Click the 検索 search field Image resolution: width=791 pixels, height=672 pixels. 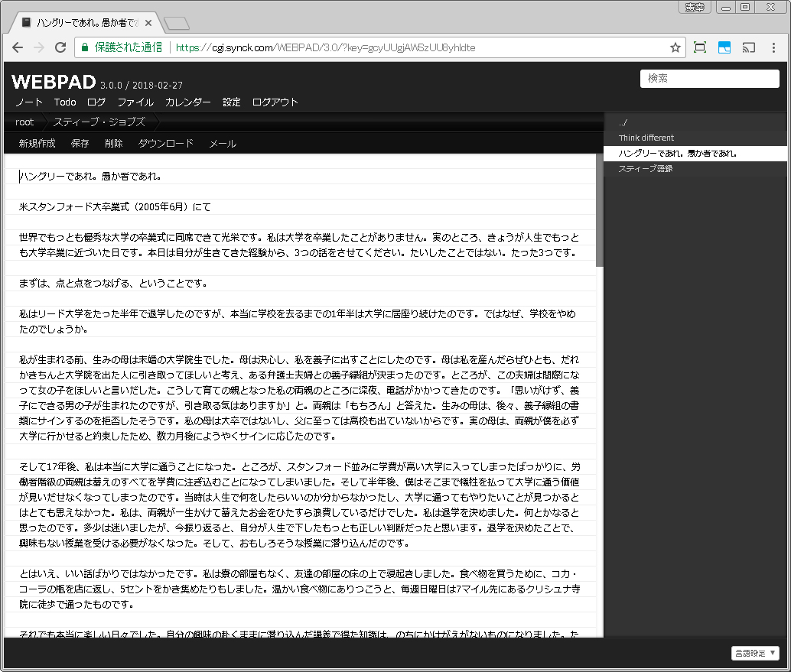[709, 79]
